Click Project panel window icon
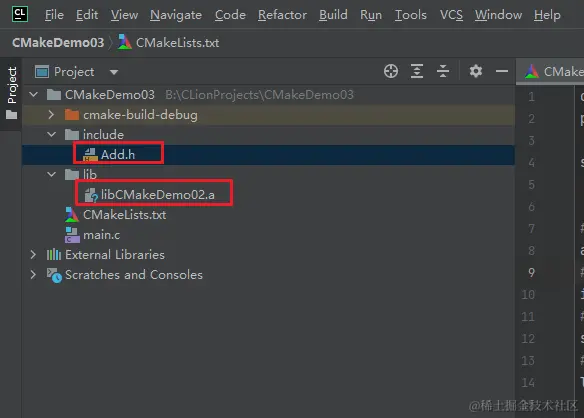Image resolution: width=584 pixels, height=418 pixels. 42,72
